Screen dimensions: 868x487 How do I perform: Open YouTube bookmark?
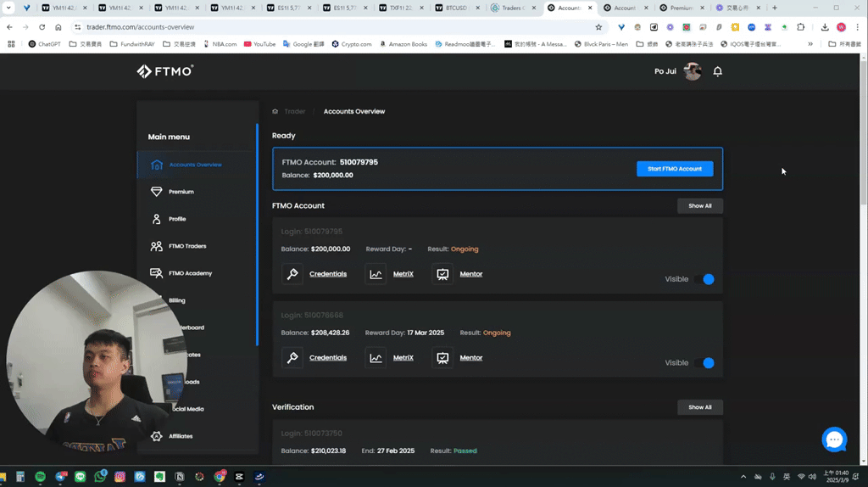[259, 44]
